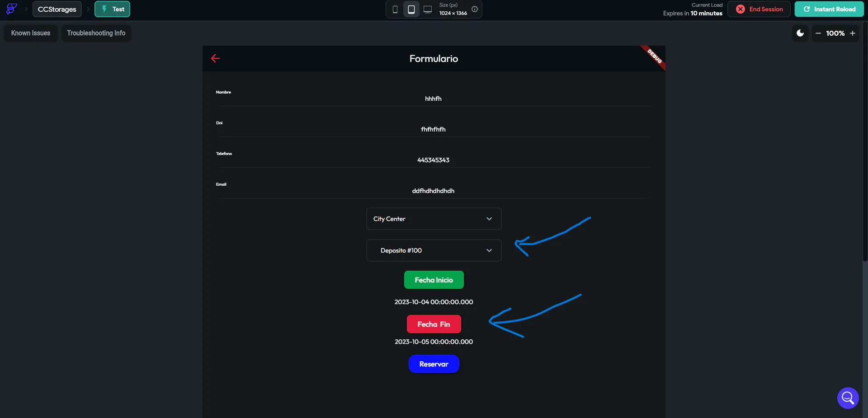Increase zoom with the plus icon
This screenshot has width=868, height=418.
pyautogui.click(x=853, y=33)
